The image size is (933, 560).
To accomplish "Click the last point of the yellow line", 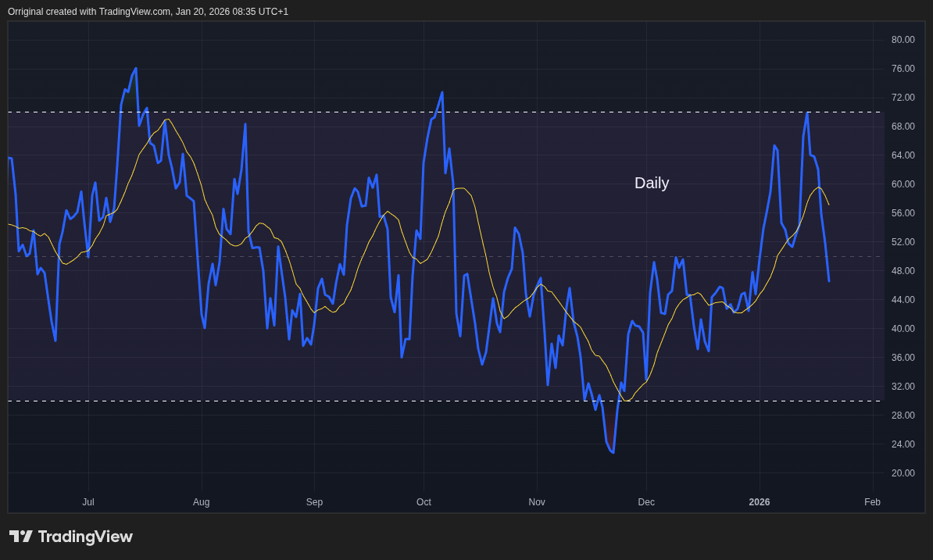I will point(829,205).
